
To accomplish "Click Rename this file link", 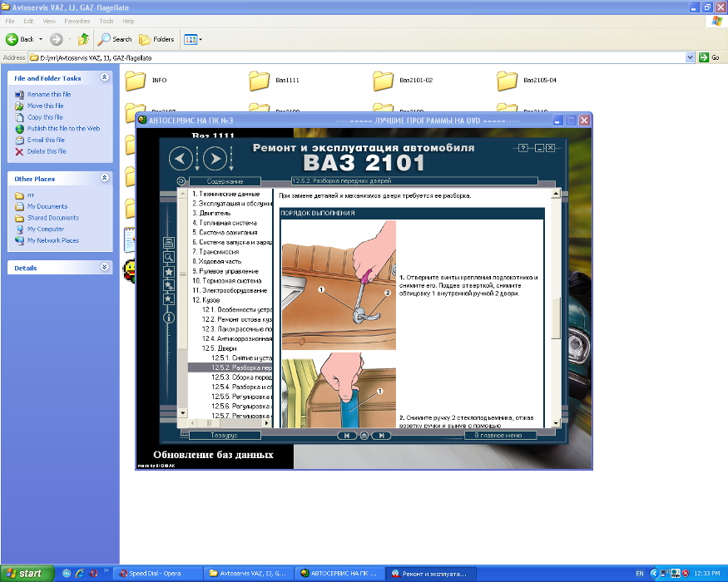I will point(49,94).
